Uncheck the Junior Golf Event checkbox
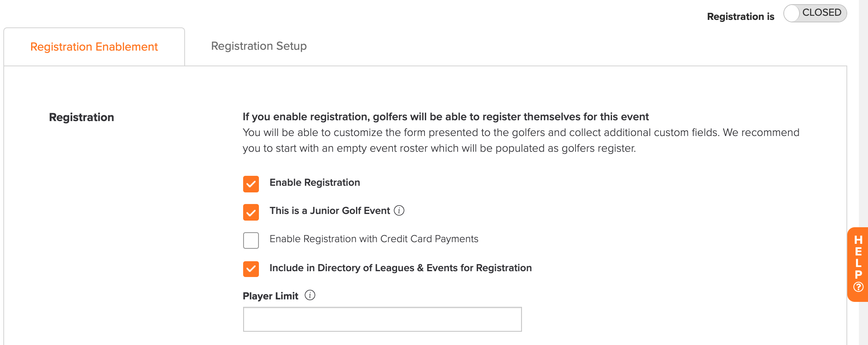The image size is (868, 345). pos(251,212)
